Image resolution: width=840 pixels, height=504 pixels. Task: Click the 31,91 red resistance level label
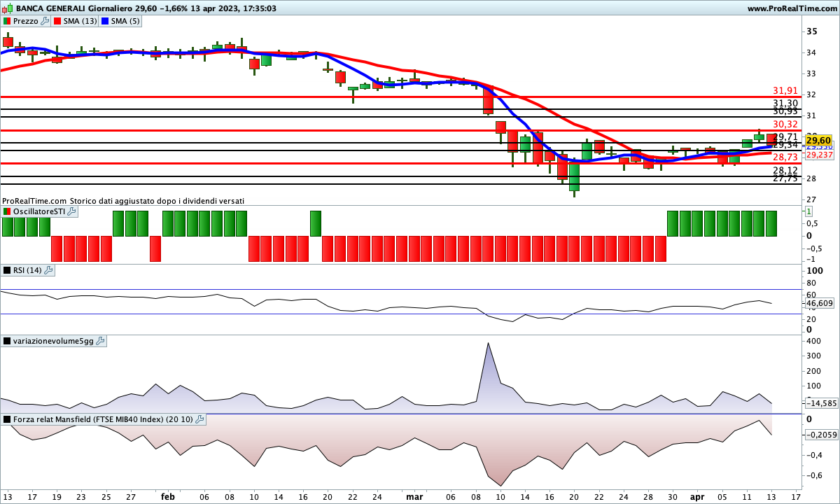[785, 90]
